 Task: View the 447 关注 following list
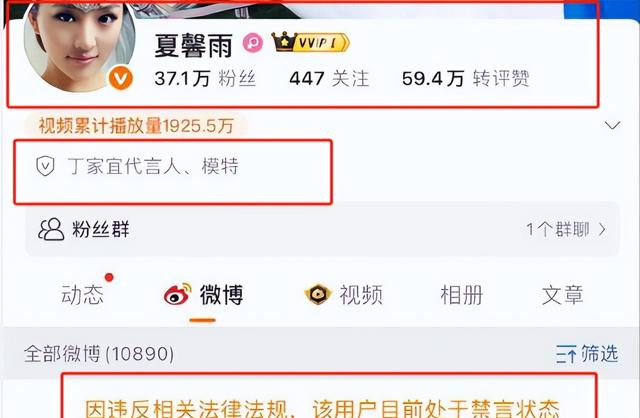[x=329, y=78]
